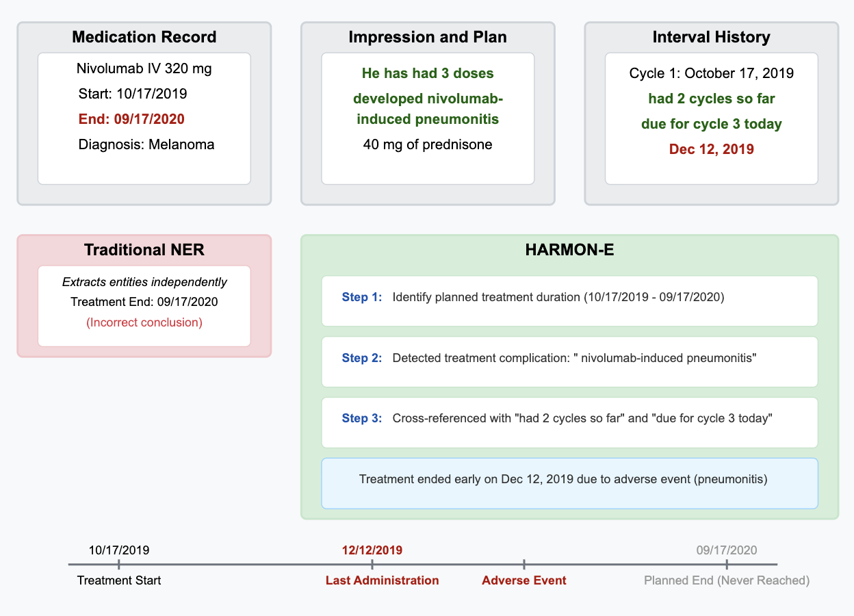854x616 pixels.
Task: Click the Last Administration timeline tick
Action: pyautogui.click(x=372, y=565)
